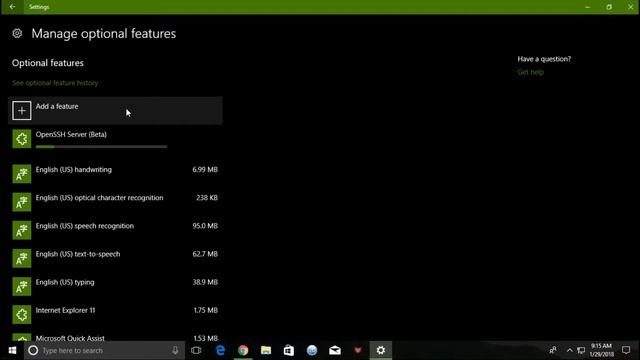Click the Type here to search field
640x360 pixels.
click(x=104, y=350)
